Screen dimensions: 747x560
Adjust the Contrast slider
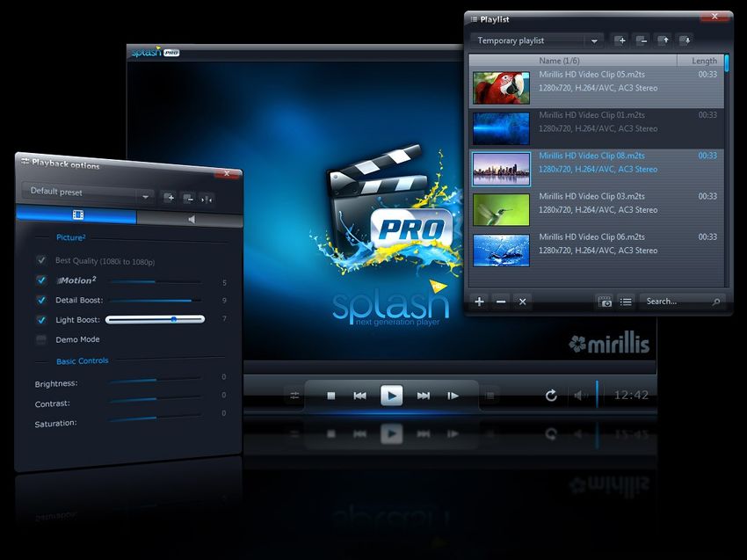(155, 399)
